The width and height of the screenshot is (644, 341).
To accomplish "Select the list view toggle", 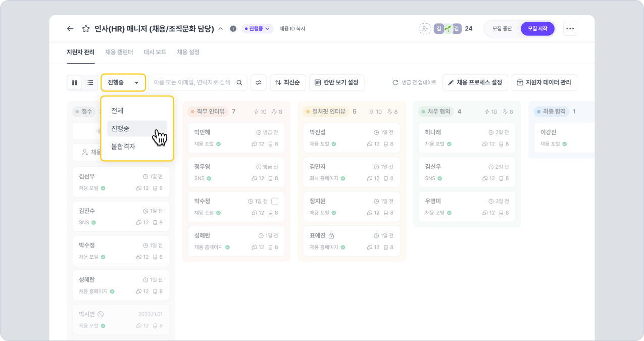I will click(x=90, y=82).
